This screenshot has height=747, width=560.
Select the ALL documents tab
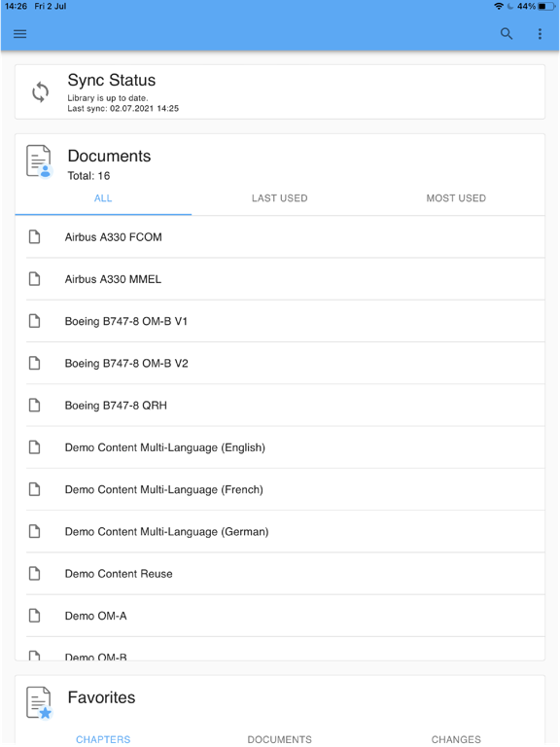(103, 198)
